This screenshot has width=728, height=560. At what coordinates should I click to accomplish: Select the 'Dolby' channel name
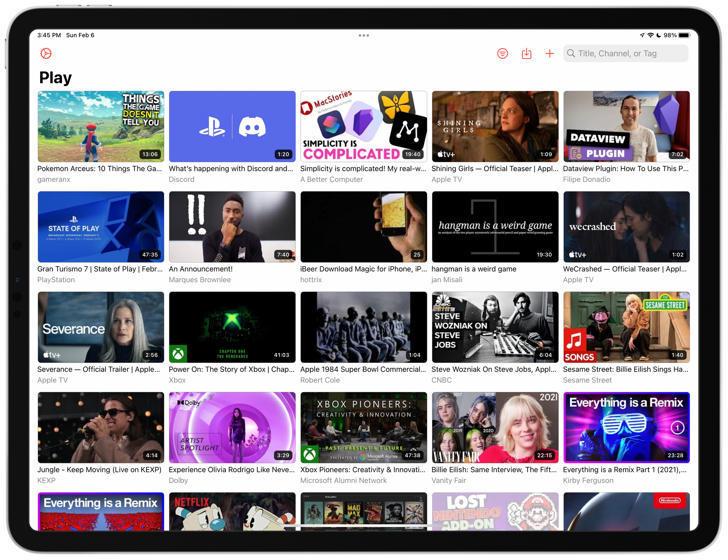click(178, 480)
